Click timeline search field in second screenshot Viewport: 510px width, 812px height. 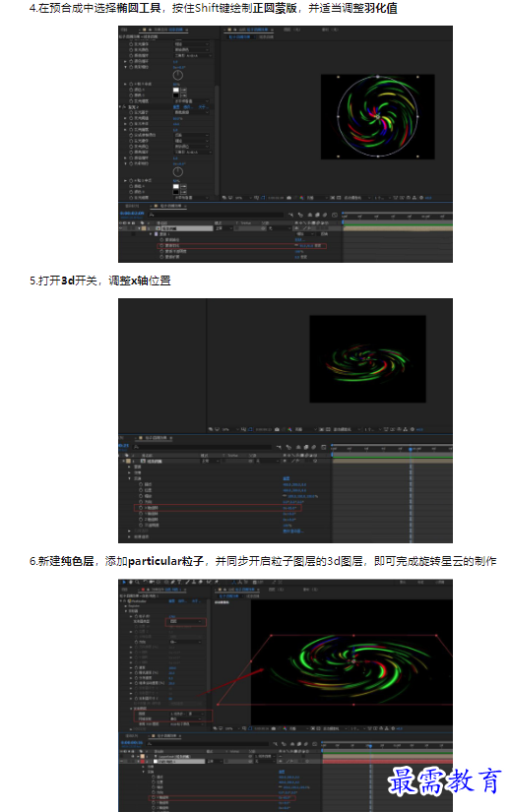[x=203, y=447]
